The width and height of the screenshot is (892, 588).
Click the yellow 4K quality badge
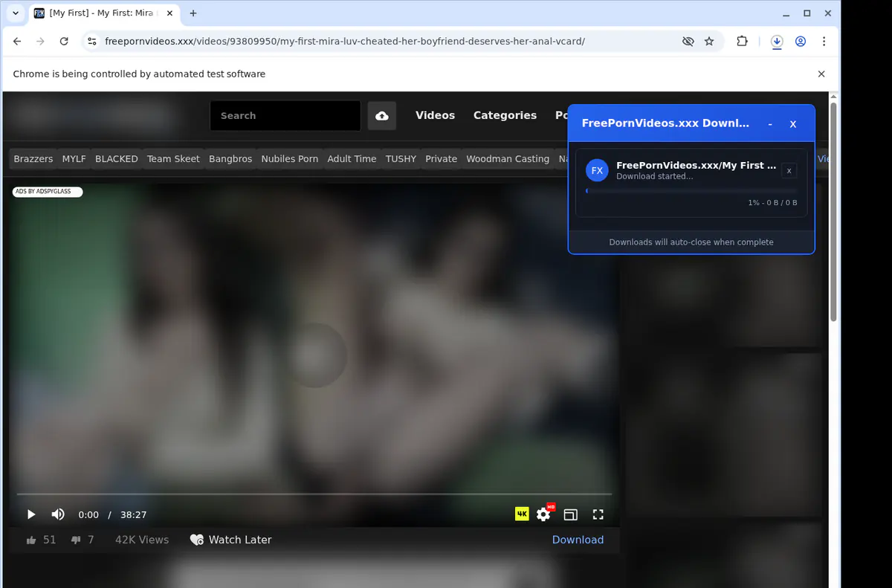coord(522,514)
